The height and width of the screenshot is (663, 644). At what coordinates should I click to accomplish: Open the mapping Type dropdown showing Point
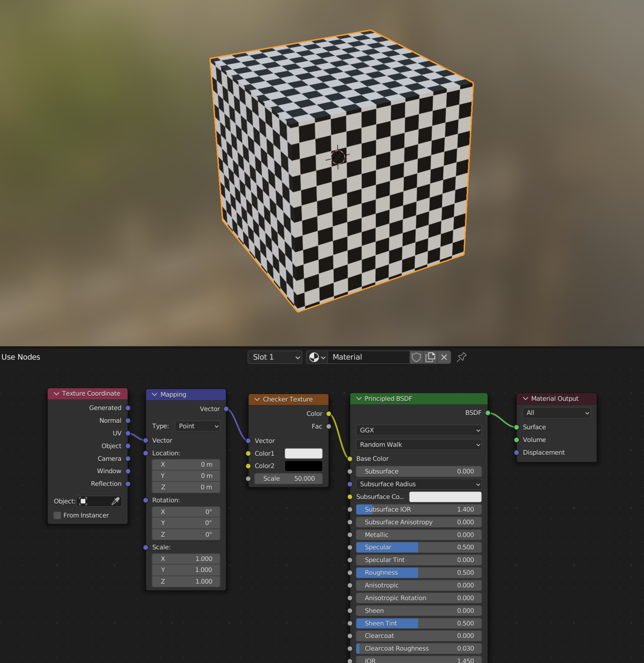(x=197, y=426)
